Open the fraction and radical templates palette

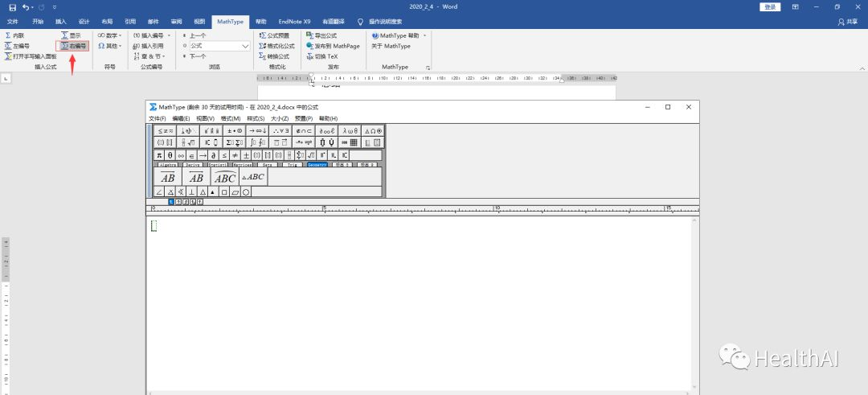[x=189, y=142]
